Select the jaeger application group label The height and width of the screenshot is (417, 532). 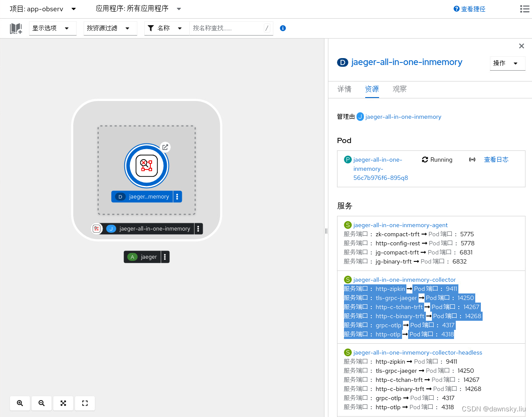pos(143,257)
